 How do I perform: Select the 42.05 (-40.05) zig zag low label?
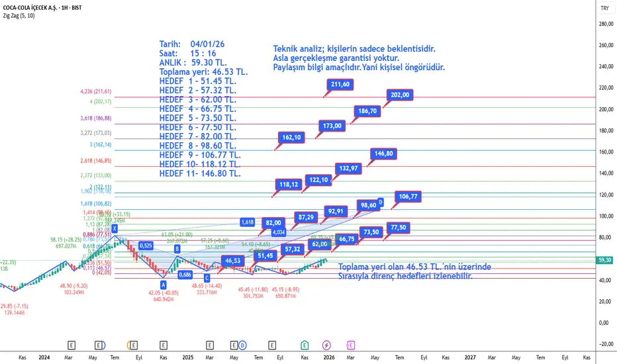(x=164, y=293)
